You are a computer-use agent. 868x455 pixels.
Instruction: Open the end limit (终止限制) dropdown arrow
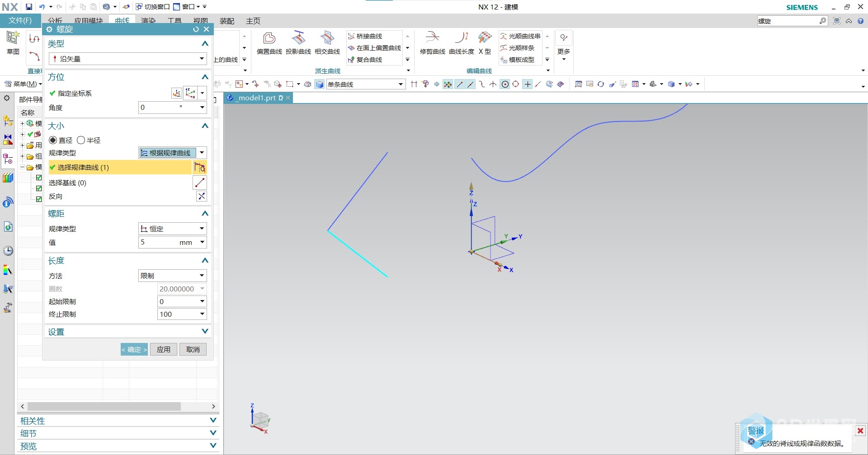202,314
